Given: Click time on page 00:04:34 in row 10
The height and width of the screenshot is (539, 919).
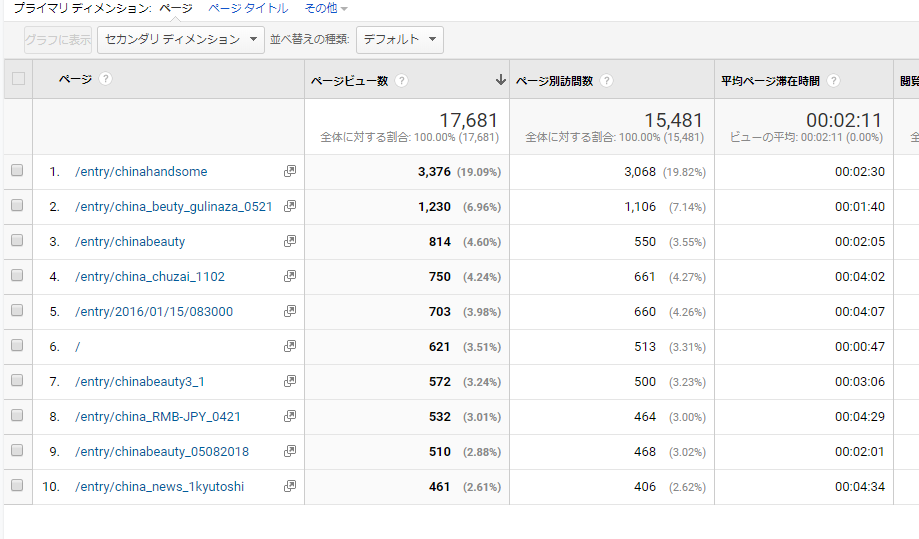Looking at the screenshot, I should (x=860, y=487).
